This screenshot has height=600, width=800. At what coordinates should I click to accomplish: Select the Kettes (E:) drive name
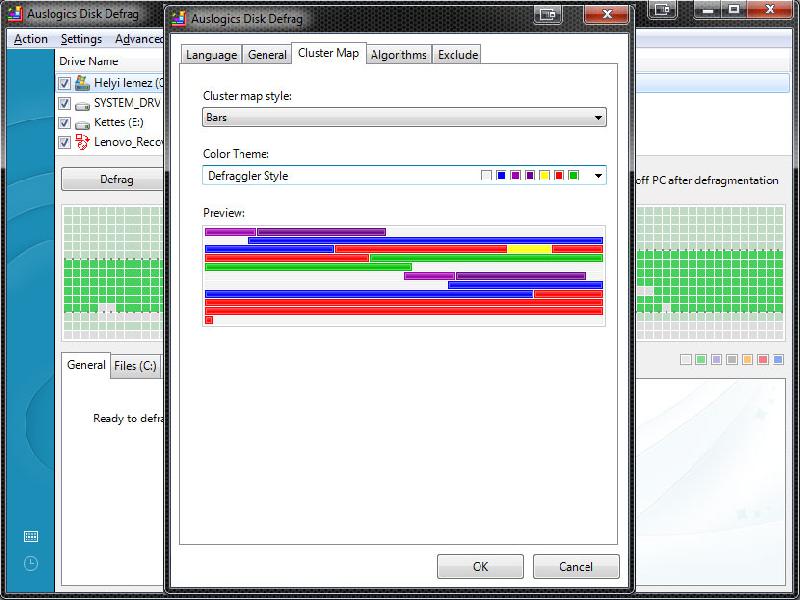pos(119,122)
